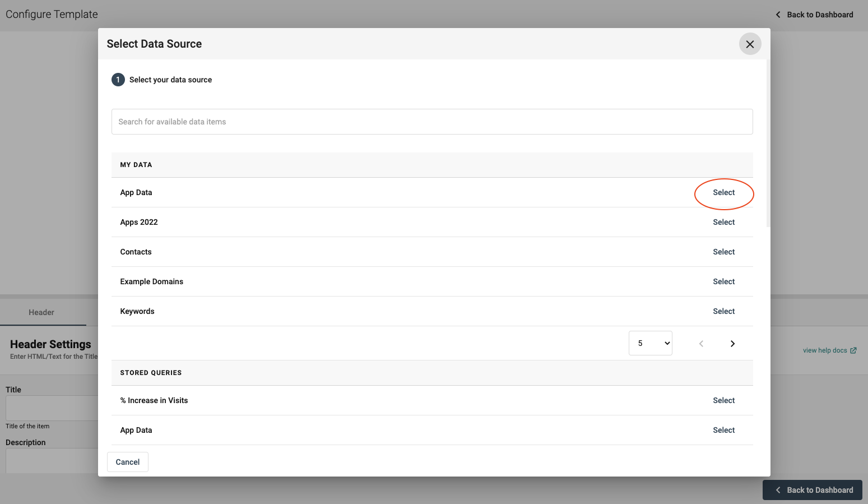The height and width of the screenshot is (504, 868).
Task: Click the Cancel button
Action: (x=128, y=462)
